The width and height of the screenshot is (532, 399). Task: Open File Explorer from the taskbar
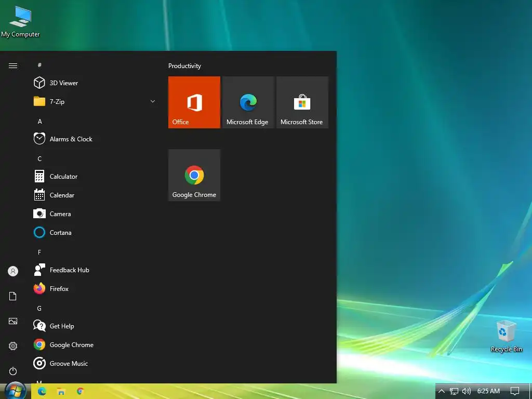(61, 391)
